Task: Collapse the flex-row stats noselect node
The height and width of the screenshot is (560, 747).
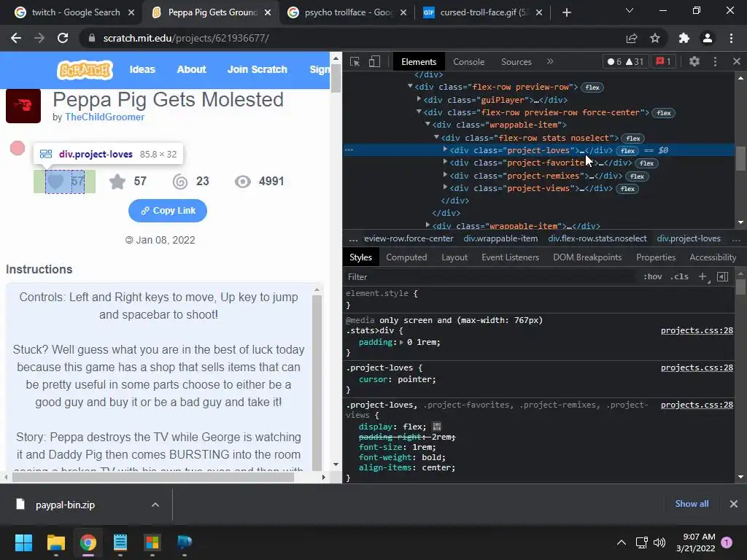Action: tap(436, 137)
